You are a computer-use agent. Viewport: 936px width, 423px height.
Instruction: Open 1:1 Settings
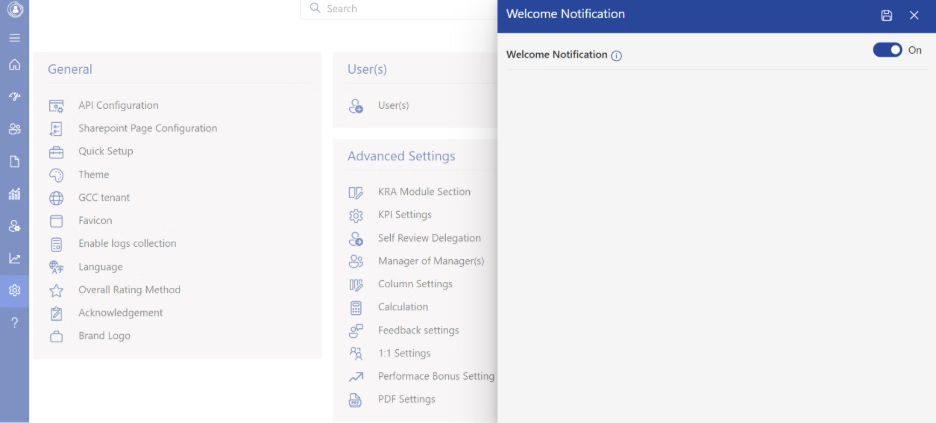(x=404, y=353)
